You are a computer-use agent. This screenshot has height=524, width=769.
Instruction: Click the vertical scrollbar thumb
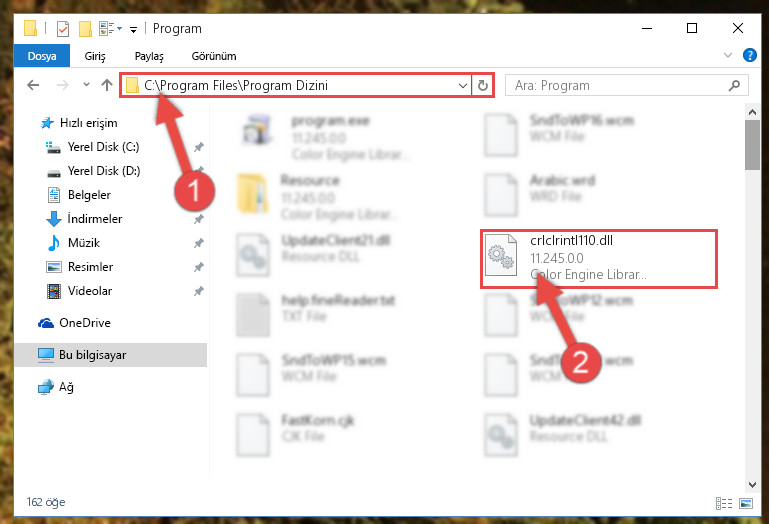(752, 145)
